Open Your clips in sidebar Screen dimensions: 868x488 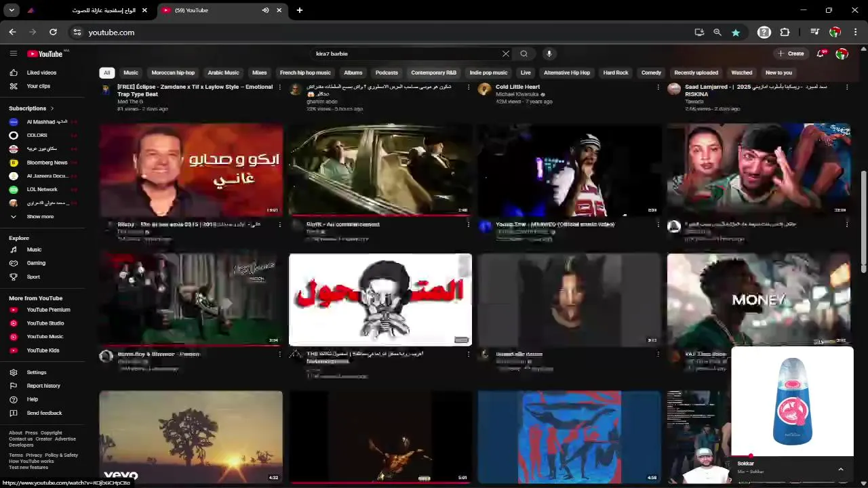[38, 86]
